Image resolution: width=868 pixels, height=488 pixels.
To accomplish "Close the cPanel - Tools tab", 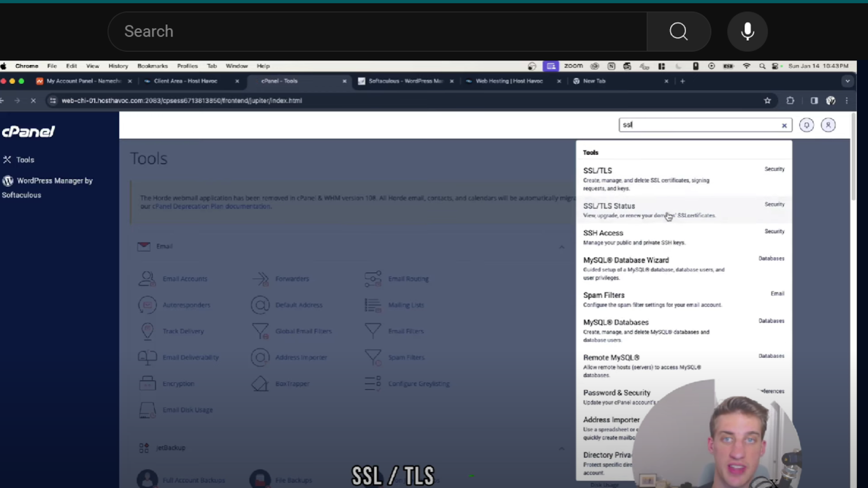I will click(344, 81).
